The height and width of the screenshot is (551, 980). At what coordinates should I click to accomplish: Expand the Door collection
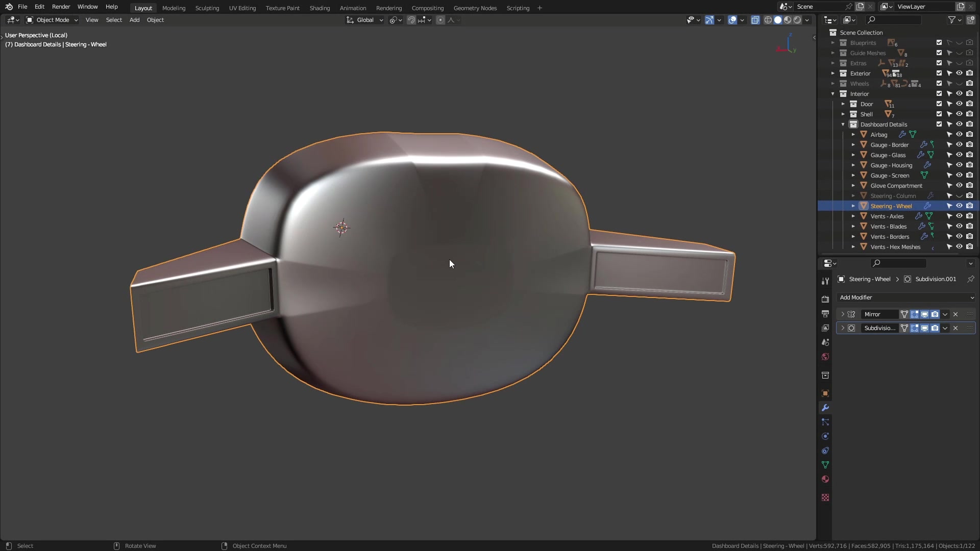843,104
